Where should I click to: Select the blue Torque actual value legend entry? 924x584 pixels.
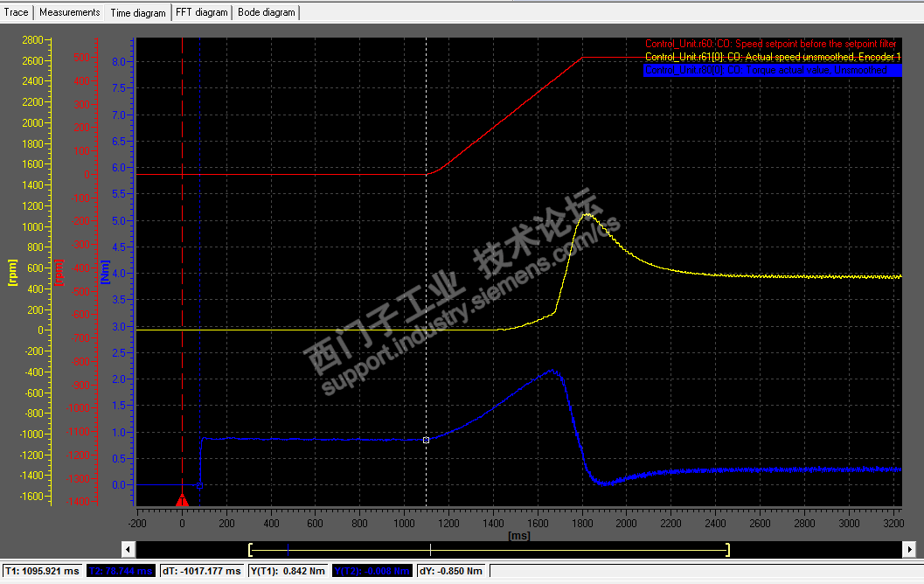pyautogui.click(x=773, y=70)
